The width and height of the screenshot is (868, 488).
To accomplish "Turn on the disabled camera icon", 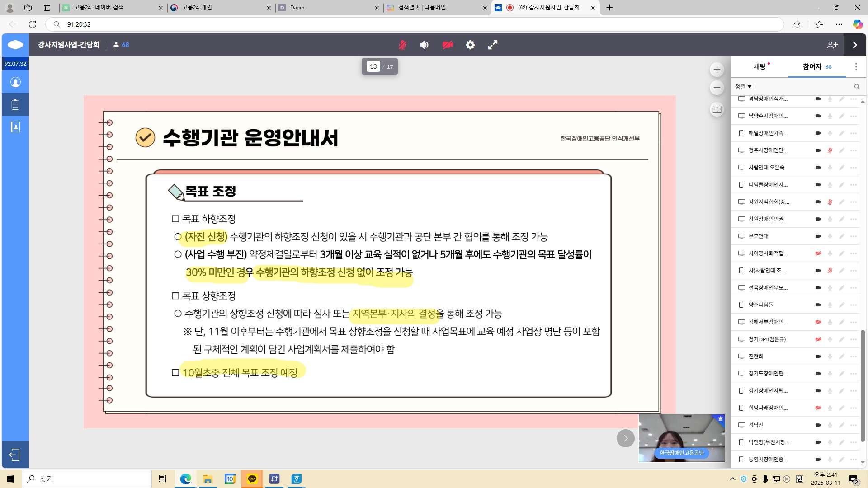I will point(448,45).
